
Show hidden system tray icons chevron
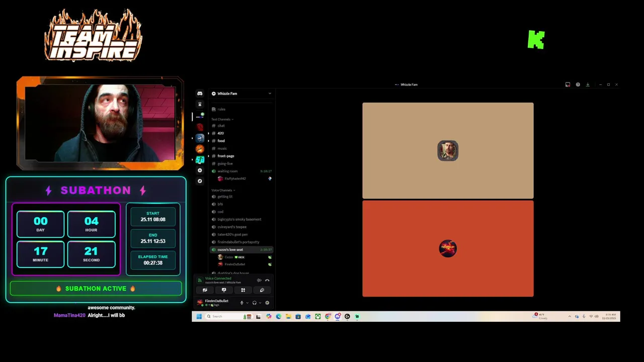coord(570,316)
